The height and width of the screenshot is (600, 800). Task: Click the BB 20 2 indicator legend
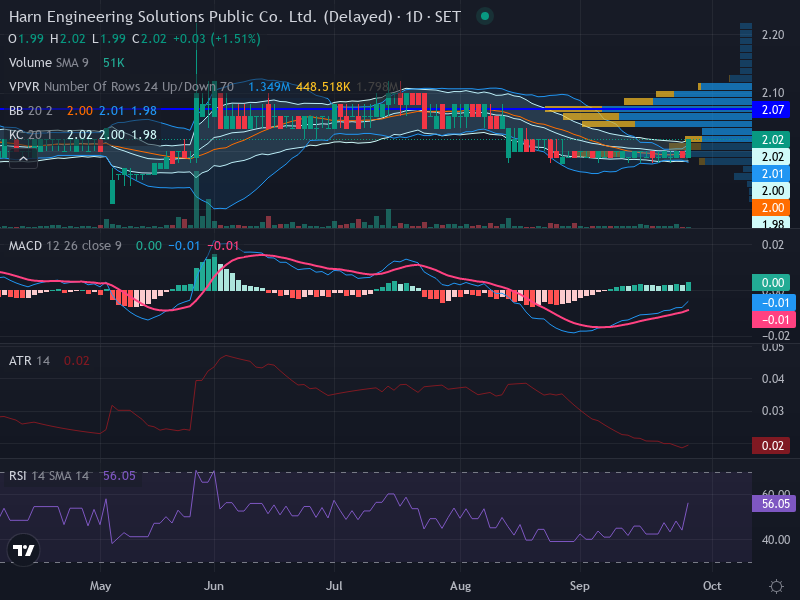(31, 111)
